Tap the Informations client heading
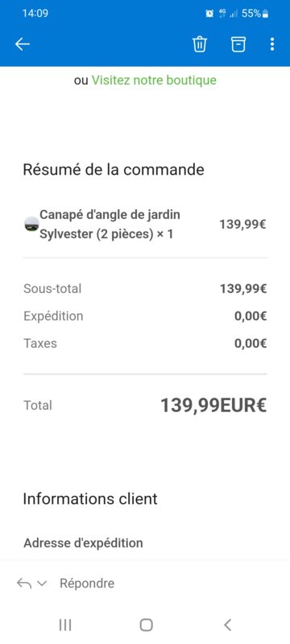 90,498
